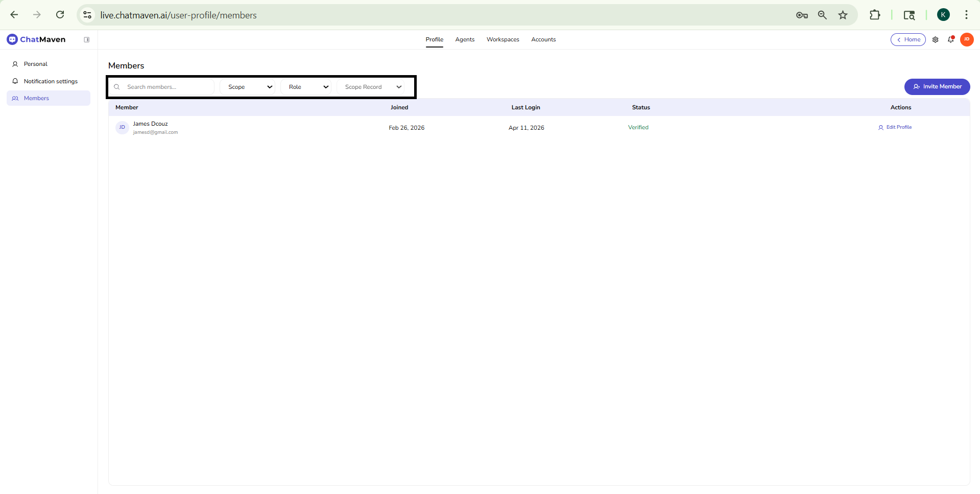The image size is (980, 494).
Task: Bookmark this page with the star icon
Action: click(843, 15)
